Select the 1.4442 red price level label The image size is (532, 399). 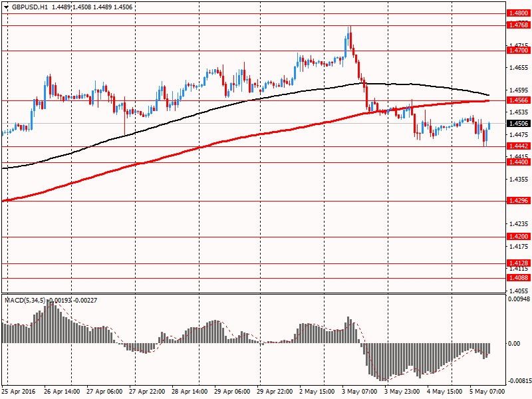[x=519, y=146]
